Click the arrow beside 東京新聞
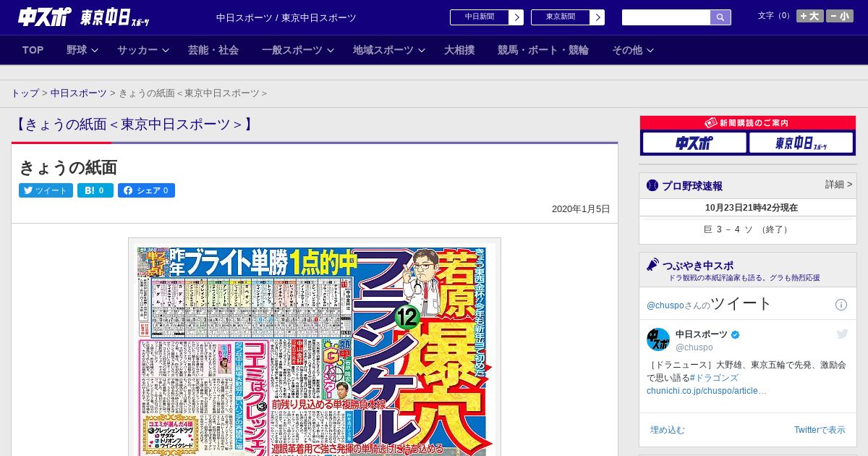Viewport: 868px width, 456px height. coord(597,17)
